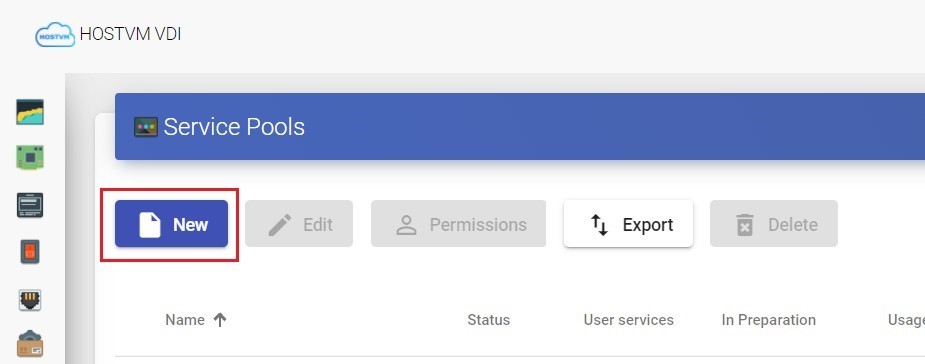Open Permissions for service pools
Viewport: 925px width, 364px height.
458,224
